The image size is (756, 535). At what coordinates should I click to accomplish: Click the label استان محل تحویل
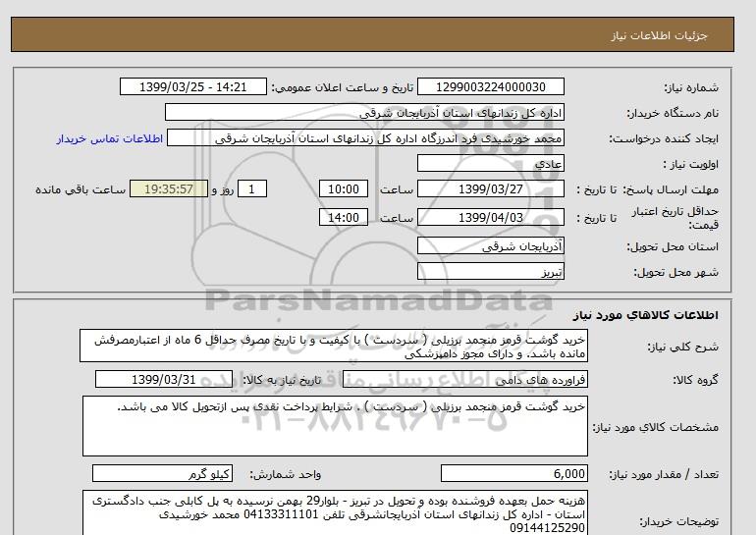pyautogui.click(x=673, y=246)
